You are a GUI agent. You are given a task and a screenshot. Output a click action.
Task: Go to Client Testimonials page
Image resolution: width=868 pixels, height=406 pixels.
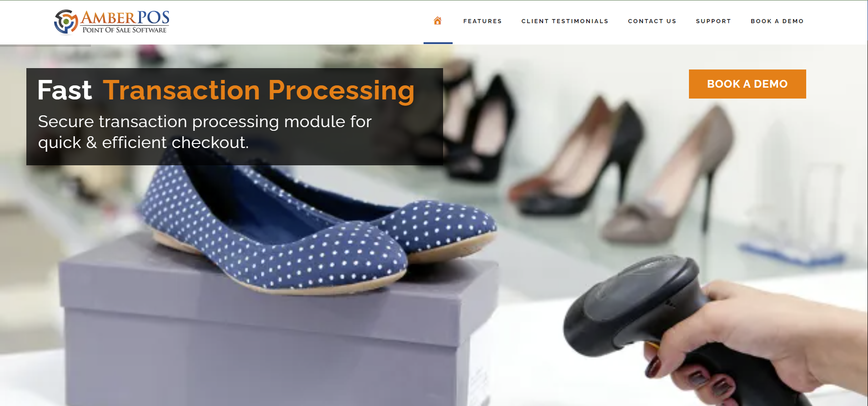pos(565,21)
